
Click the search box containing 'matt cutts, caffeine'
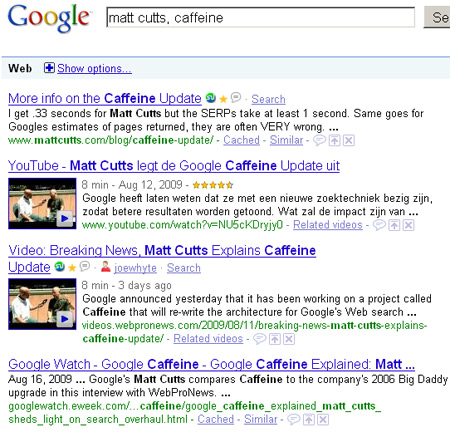point(260,17)
